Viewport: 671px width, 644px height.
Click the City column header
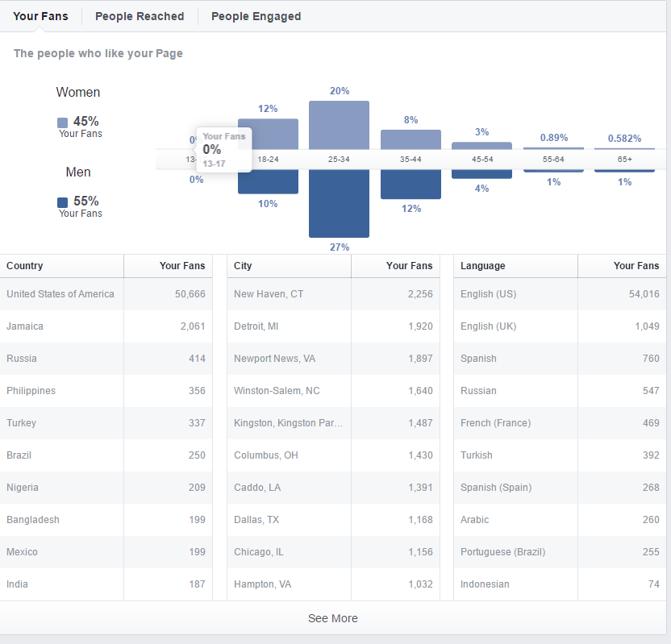[x=243, y=266]
